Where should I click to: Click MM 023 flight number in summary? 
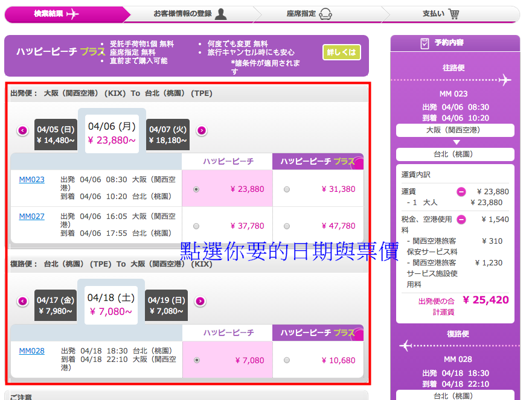click(x=453, y=94)
